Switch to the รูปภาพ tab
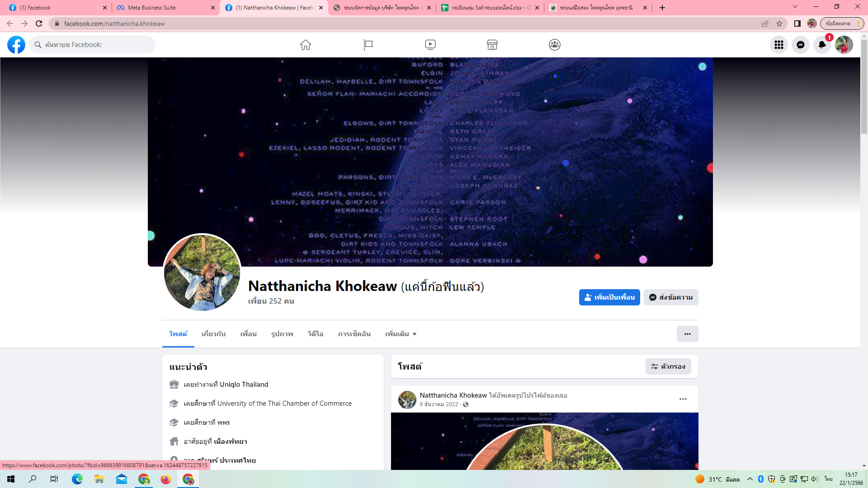 (x=282, y=334)
